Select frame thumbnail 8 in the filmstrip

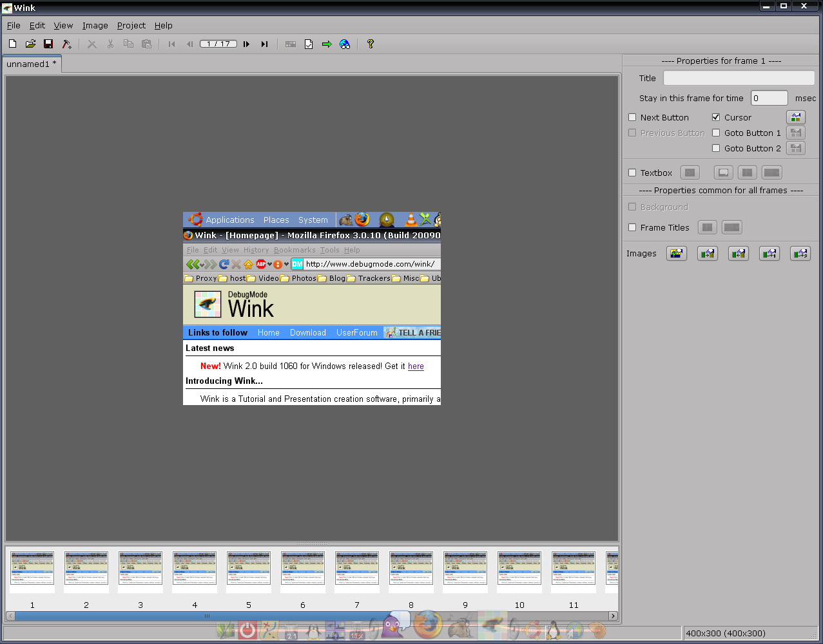coord(411,571)
